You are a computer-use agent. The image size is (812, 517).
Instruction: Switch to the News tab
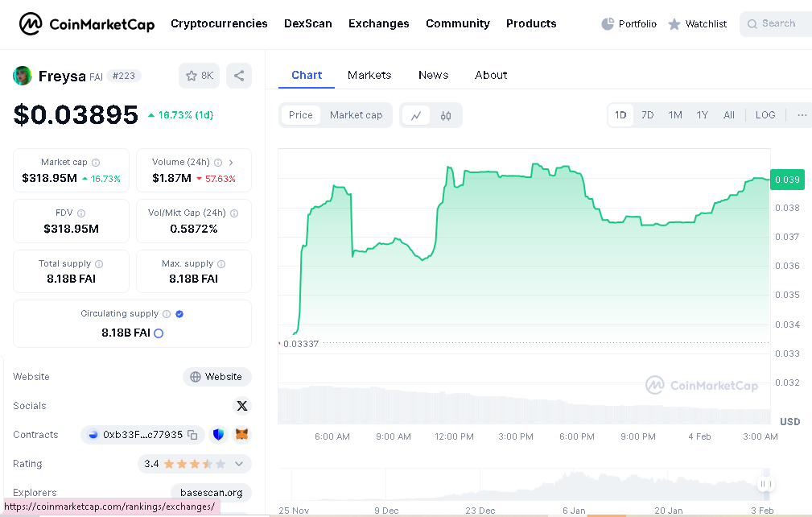434,75
